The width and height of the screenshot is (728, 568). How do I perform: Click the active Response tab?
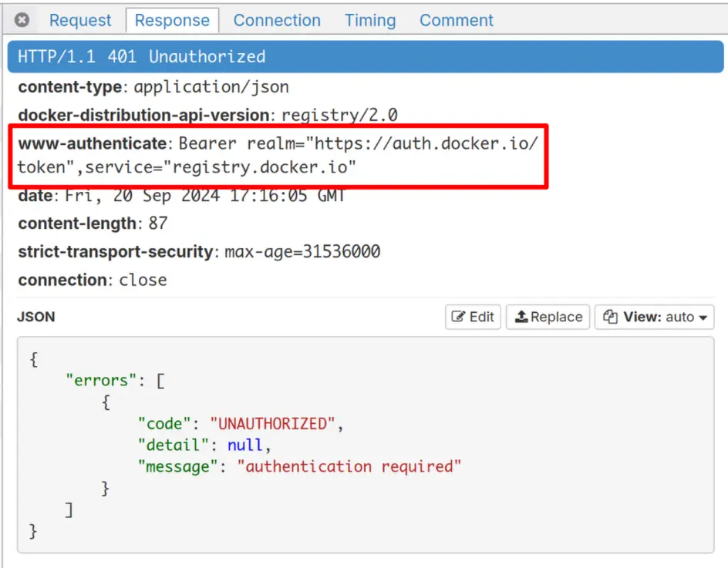click(172, 21)
